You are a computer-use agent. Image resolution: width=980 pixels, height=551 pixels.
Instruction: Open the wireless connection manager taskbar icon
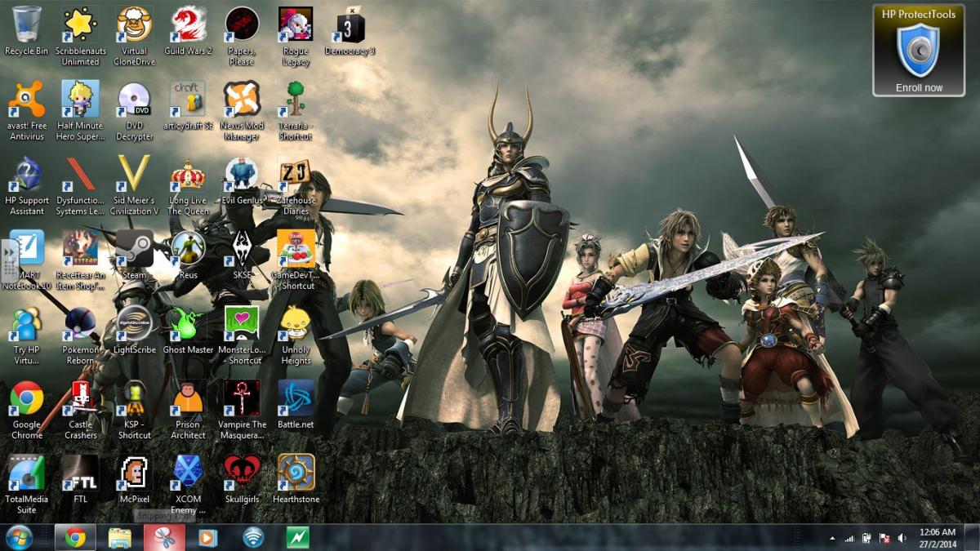pyautogui.click(x=253, y=538)
